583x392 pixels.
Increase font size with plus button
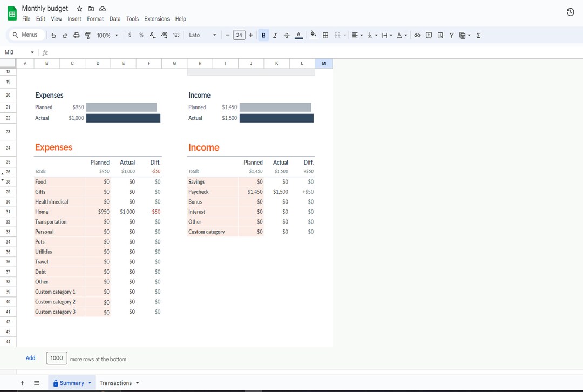[x=250, y=35]
